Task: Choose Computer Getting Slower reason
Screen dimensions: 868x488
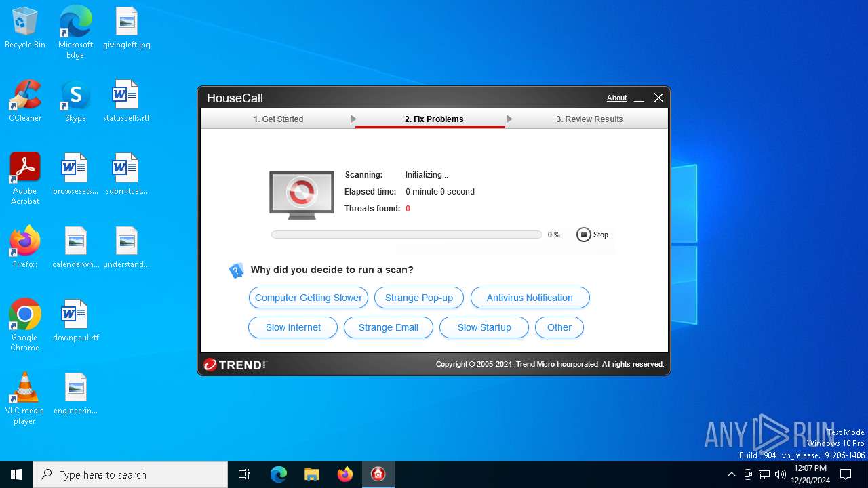Action: coord(309,298)
